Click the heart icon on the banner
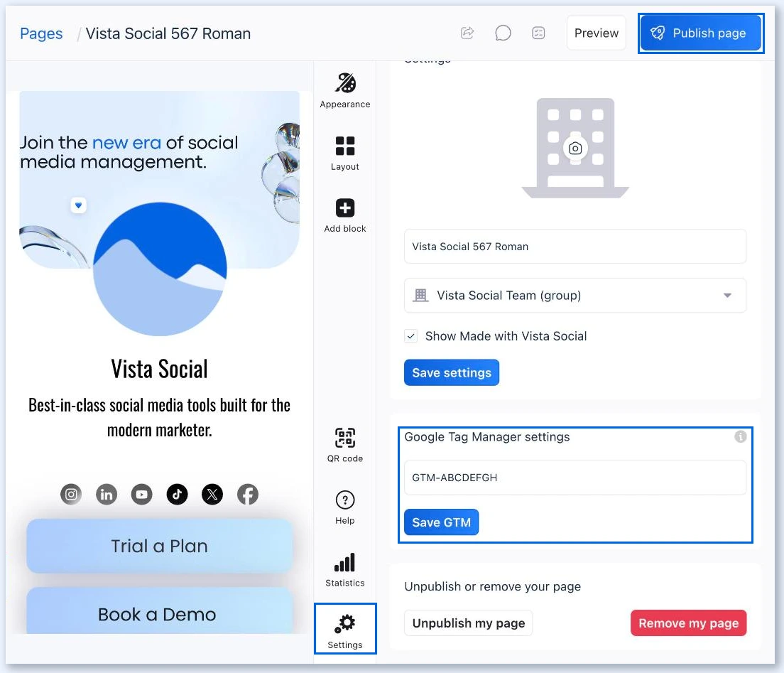 click(79, 205)
